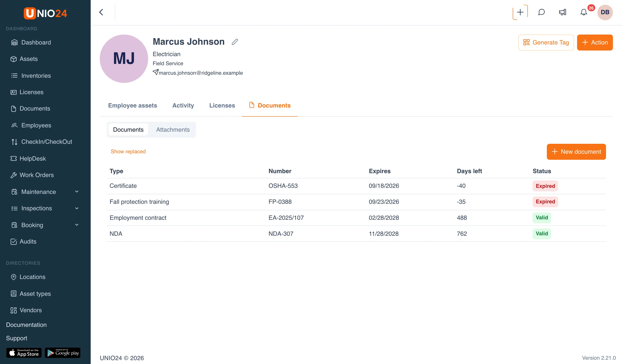Open CheckIn/CheckOut in the sidebar
The height and width of the screenshot is (364, 622).
(x=42, y=142)
